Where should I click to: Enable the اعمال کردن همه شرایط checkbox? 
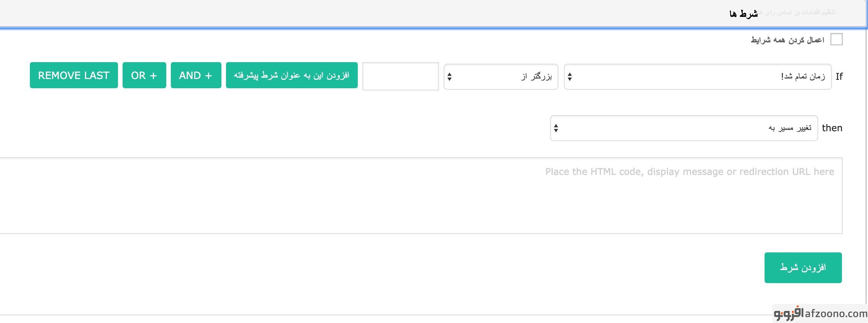coord(836,40)
